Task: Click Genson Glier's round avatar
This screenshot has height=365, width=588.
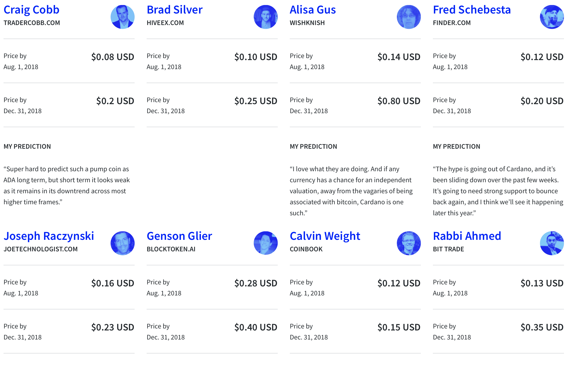Action: click(x=265, y=243)
